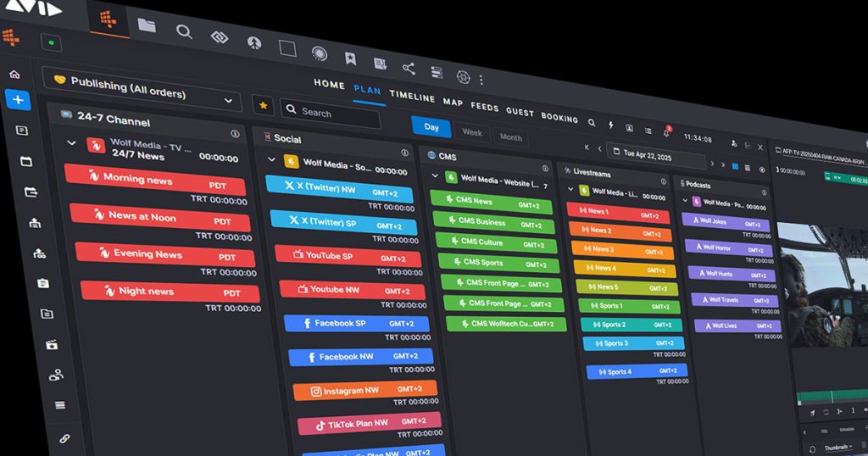The image size is (868, 456).
Task: Switch to Month view
Action: 510,137
